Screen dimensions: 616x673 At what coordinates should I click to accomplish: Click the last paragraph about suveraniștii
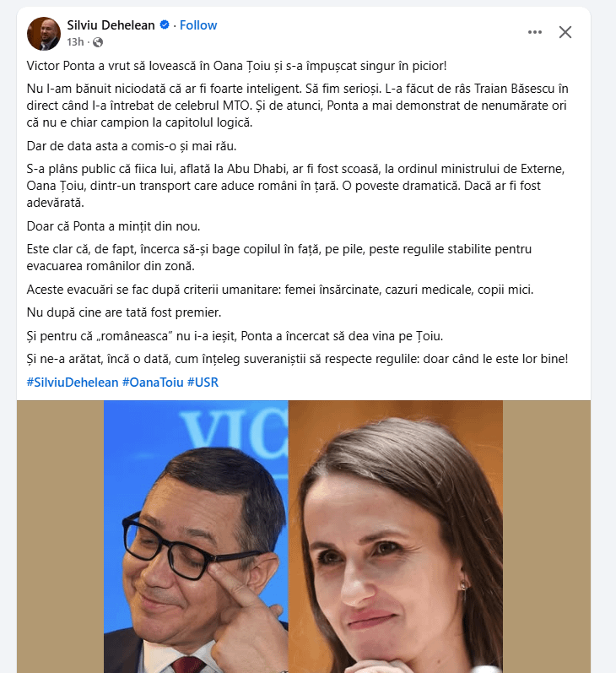tap(297, 359)
